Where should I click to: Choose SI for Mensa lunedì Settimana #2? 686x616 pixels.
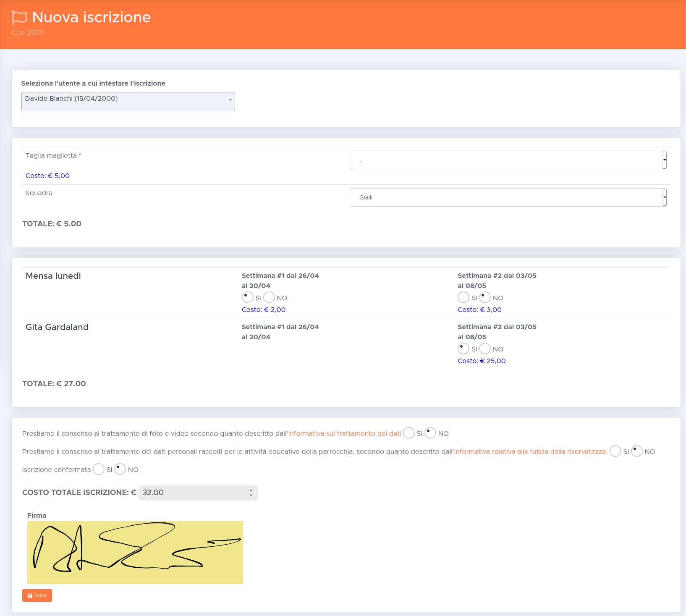coord(463,297)
